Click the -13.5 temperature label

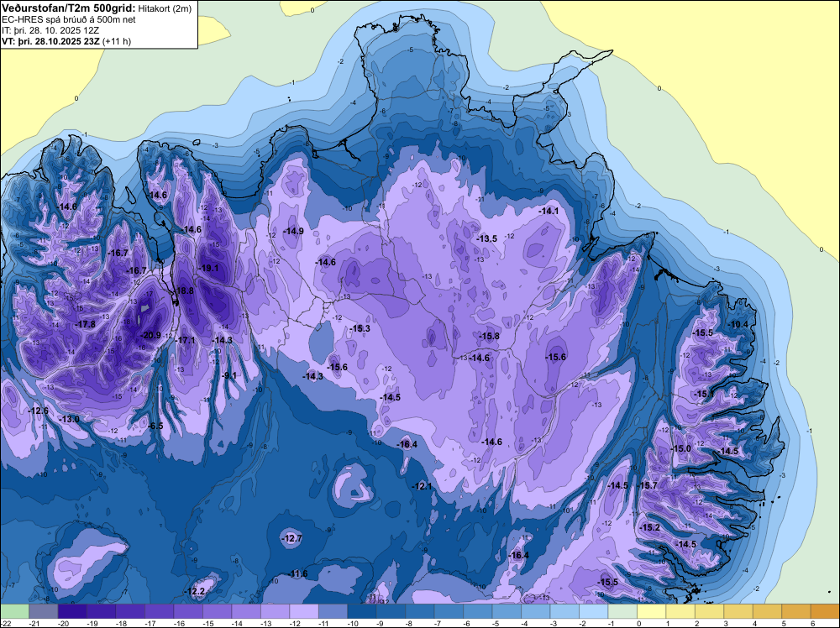tap(487, 238)
